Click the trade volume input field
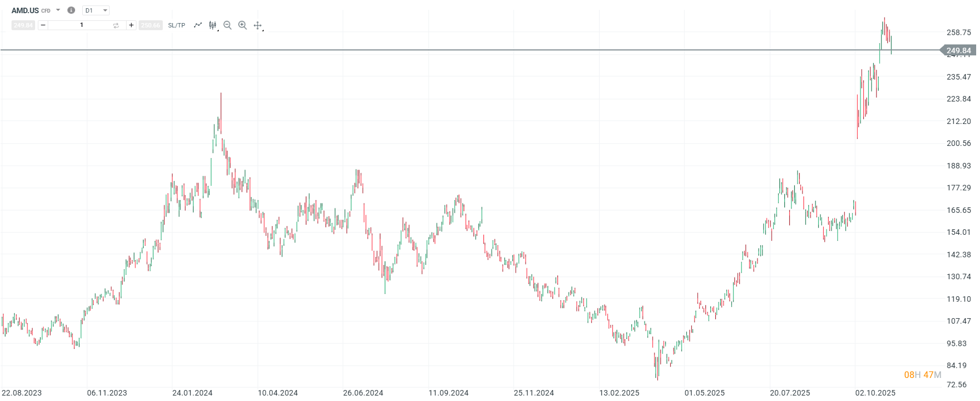 click(82, 25)
